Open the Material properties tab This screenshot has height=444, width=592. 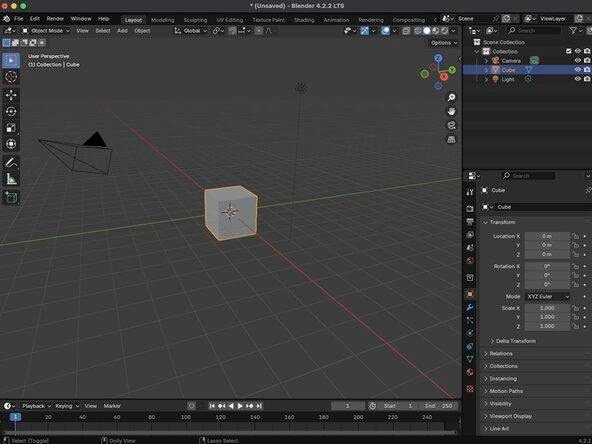(x=470, y=372)
